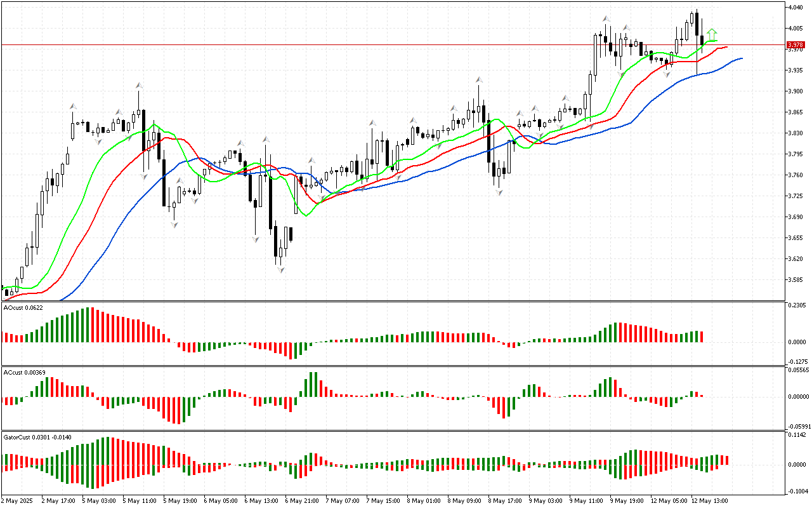This screenshot has width=812, height=508.
Task: Click the 12 May 13:00 time label
Action: (709, 500)
